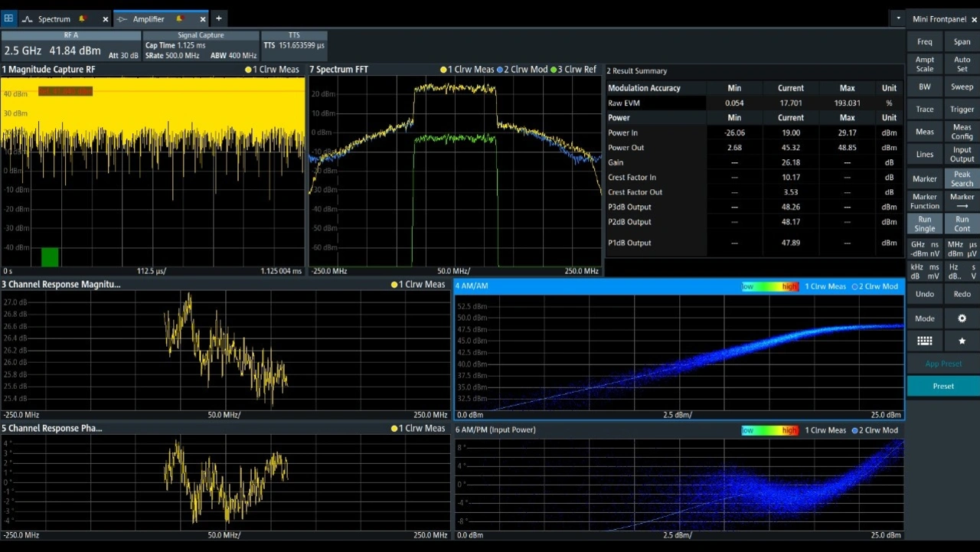The image size is (980, 552).
Task: Expand the dropdown arrow beside Mini Frontpanel
Action: click(897, 18)
